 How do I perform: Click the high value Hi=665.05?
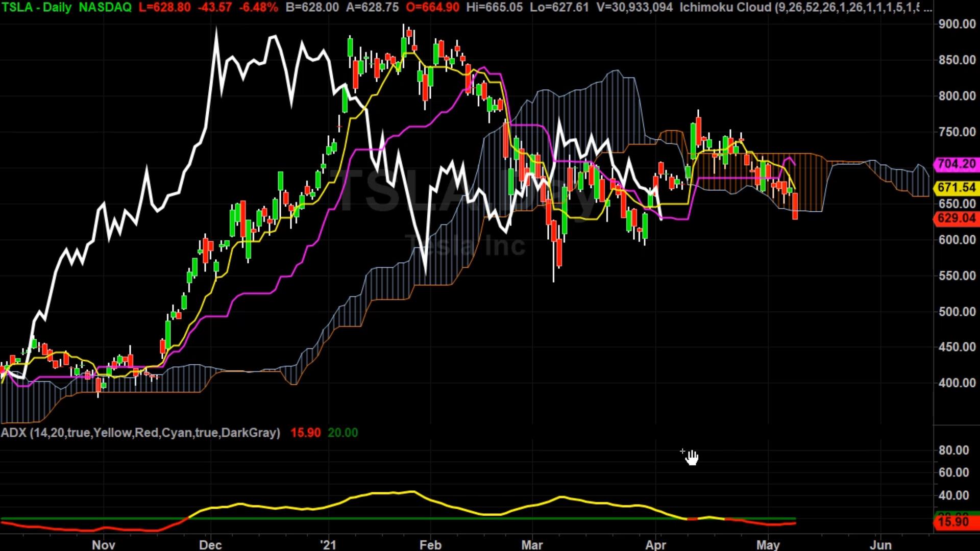[494, 8]
